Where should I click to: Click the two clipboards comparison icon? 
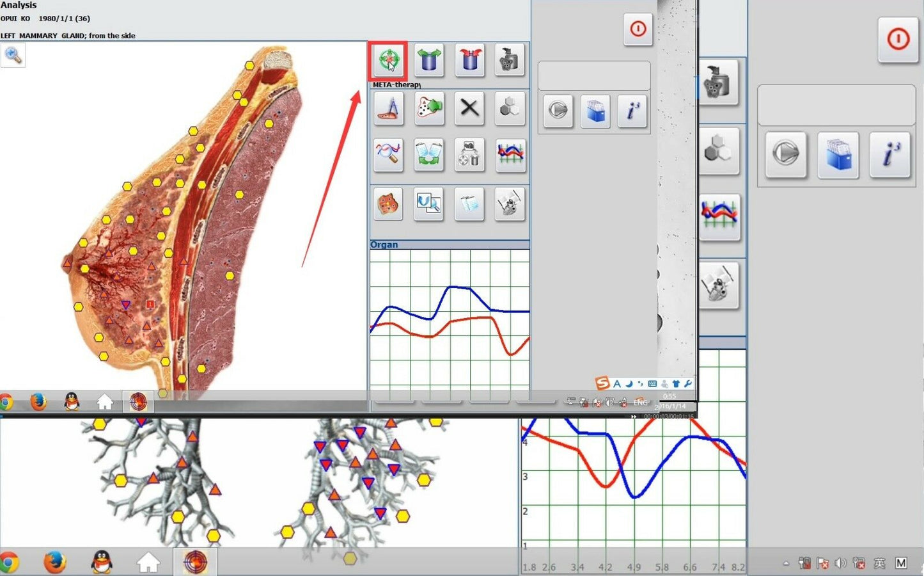[429, 155]
